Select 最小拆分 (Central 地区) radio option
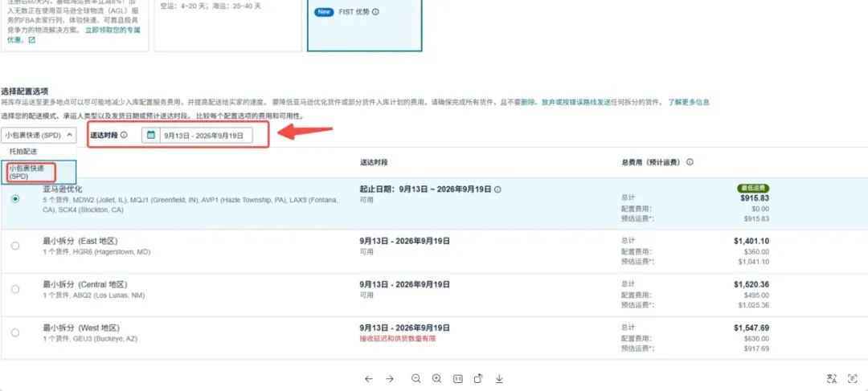868x391 pixels. pyautogui.click(x=15, y=289)
